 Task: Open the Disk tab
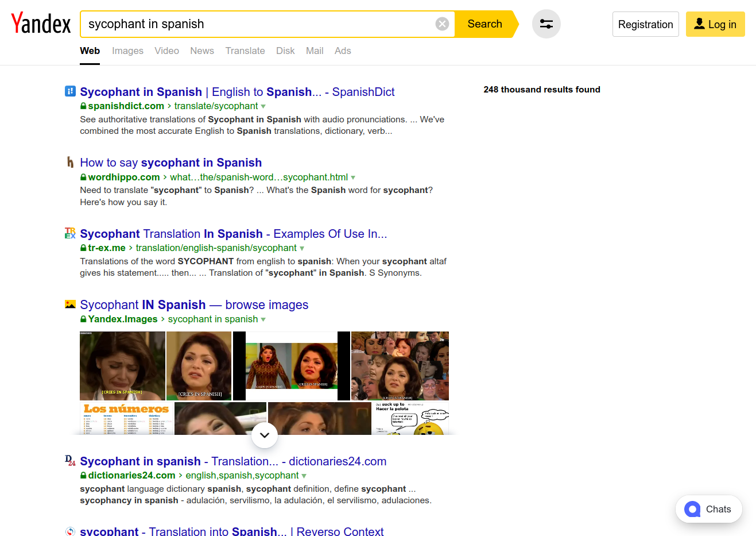(285, 51)
